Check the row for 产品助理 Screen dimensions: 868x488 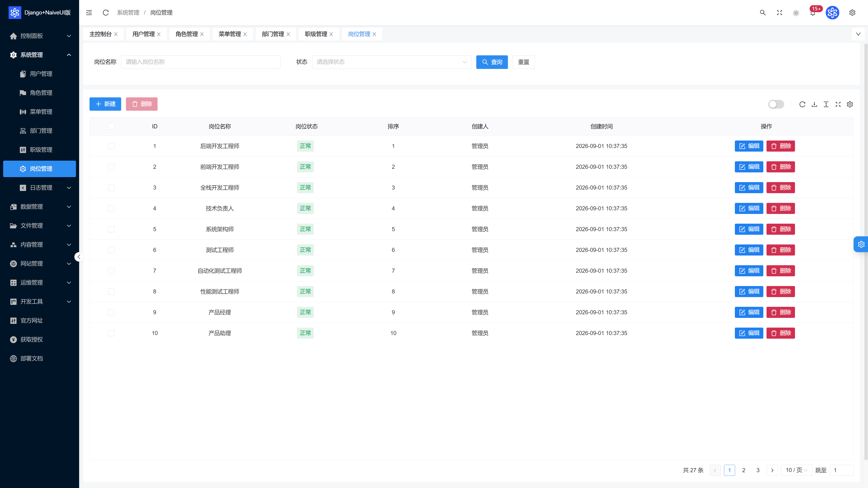pyautogui.click(x=111, y=333)
